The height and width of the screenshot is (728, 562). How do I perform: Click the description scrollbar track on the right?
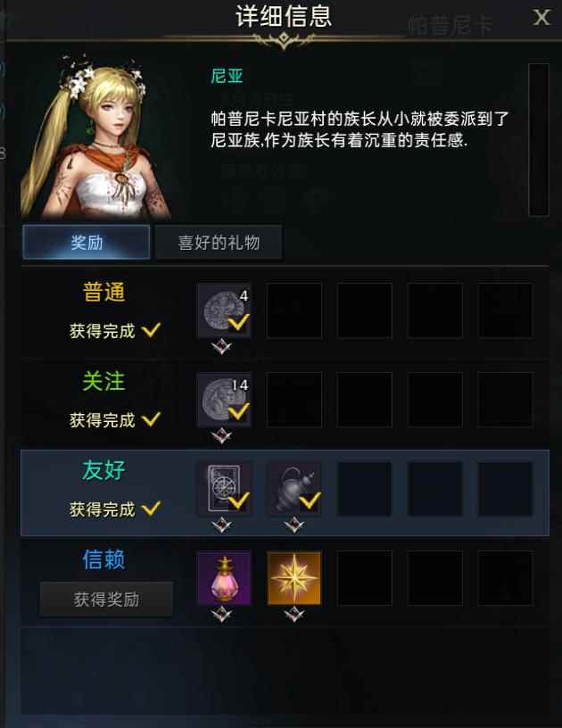[x=539, y=140]
